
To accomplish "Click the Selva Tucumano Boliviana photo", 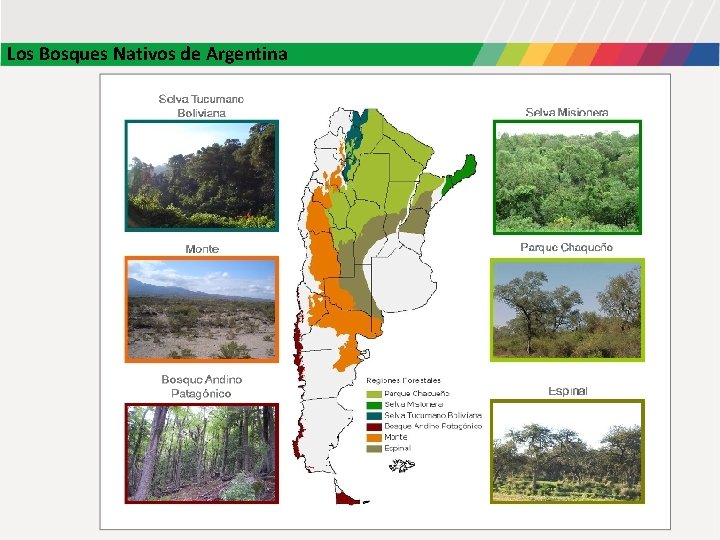I will coord(202,175).
